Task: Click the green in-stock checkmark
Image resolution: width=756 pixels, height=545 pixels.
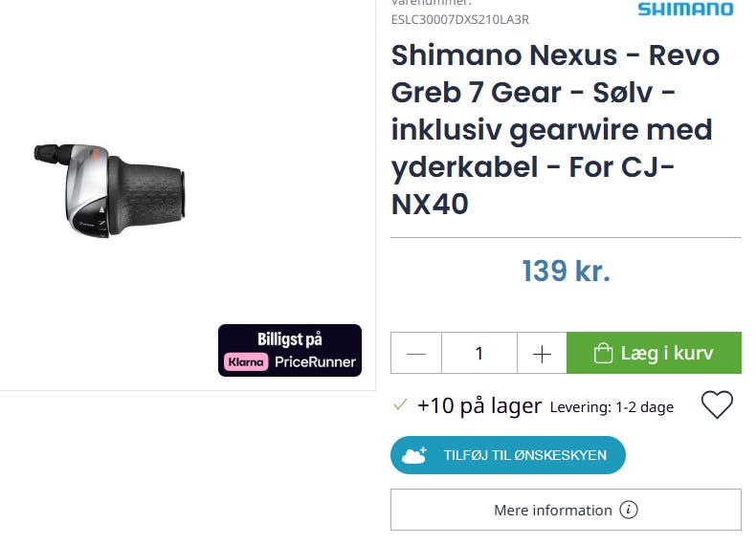Action: click(x=401, y=405)
